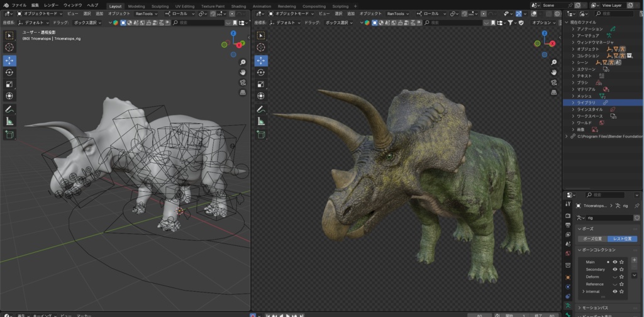The height and width of the screenshot is (317, 644).
Task: Switch to the UV Editing workspace tab
Action: point(185,6)
